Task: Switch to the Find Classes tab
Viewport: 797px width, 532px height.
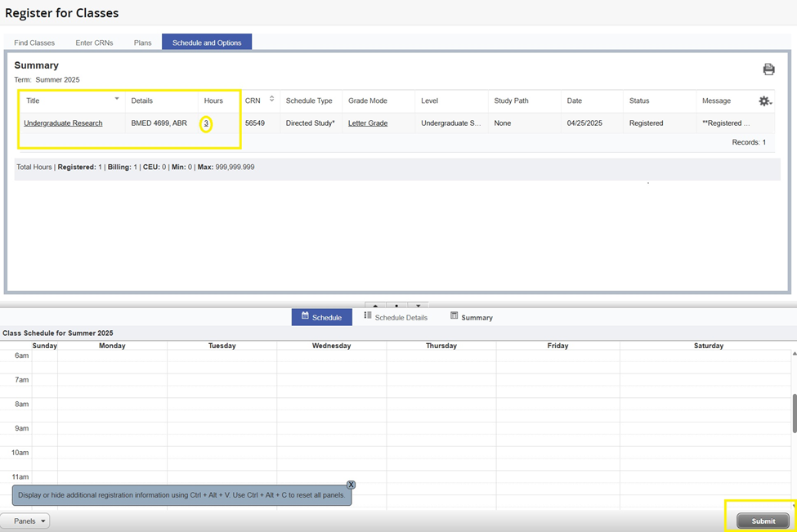Action: click(34, 42)
